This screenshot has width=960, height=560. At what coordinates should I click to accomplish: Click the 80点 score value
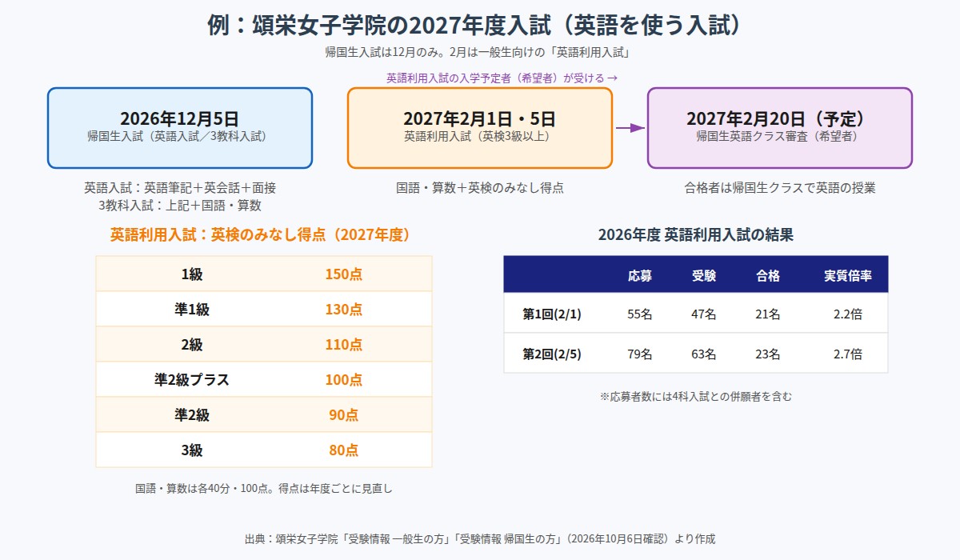click(343, 450)
